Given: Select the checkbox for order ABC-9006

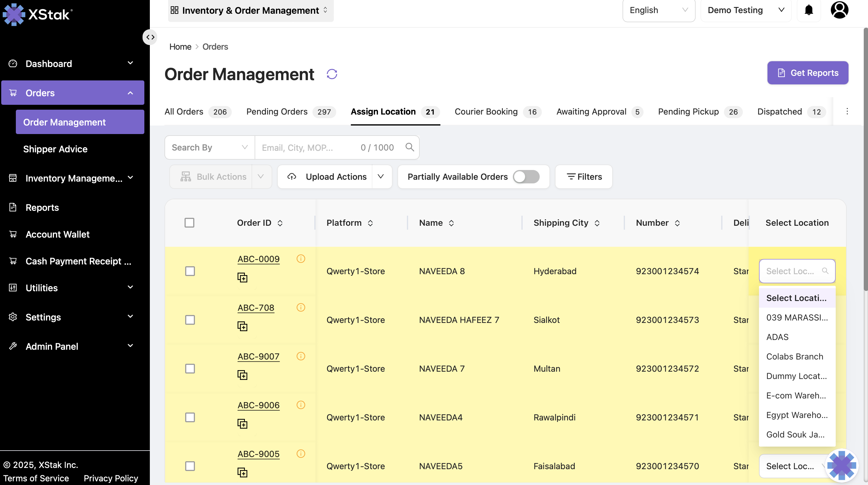Looking at the screenshot, I should pos(190,418).
